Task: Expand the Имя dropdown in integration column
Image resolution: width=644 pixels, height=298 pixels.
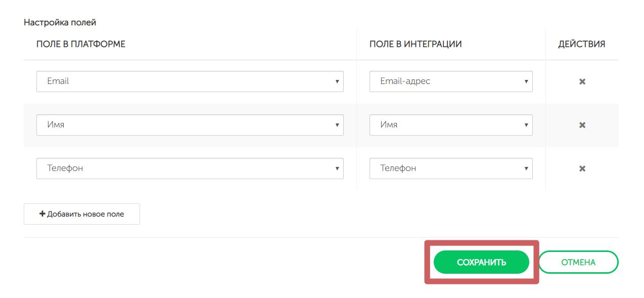Action: point(450,125)
